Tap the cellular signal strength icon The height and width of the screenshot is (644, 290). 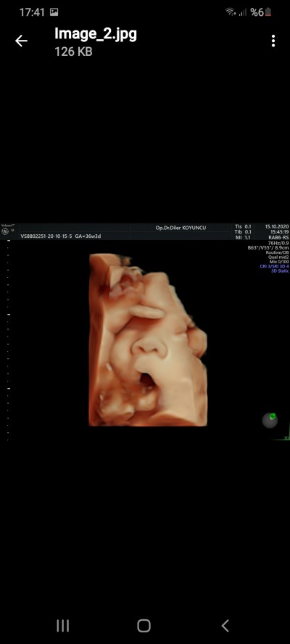point(243,13)
